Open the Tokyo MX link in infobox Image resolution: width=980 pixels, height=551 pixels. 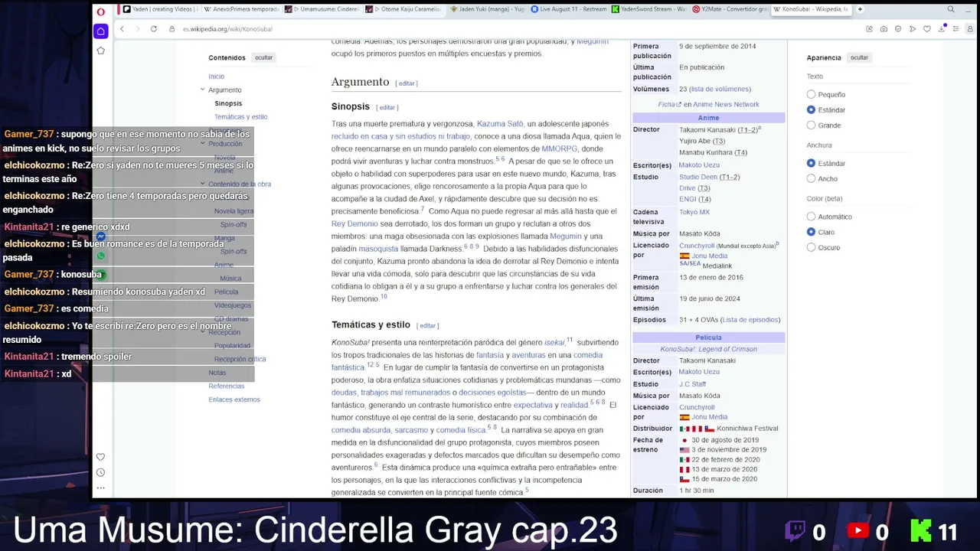click(x=694, y=212)
